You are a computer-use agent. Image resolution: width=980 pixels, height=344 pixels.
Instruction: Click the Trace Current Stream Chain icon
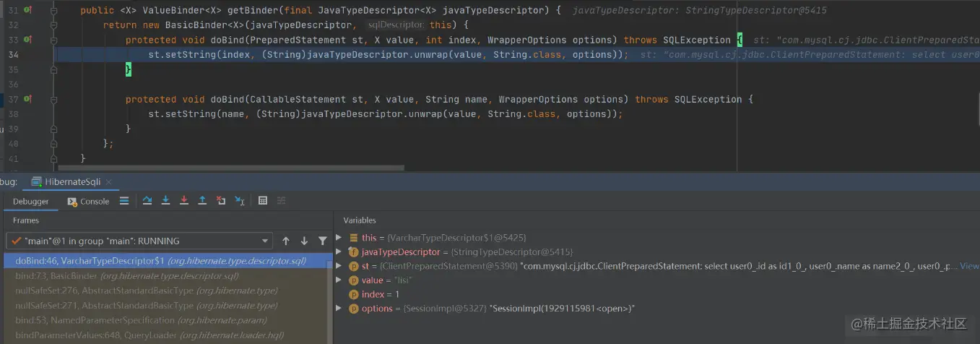pyautogui.click(x=282, y=201)
